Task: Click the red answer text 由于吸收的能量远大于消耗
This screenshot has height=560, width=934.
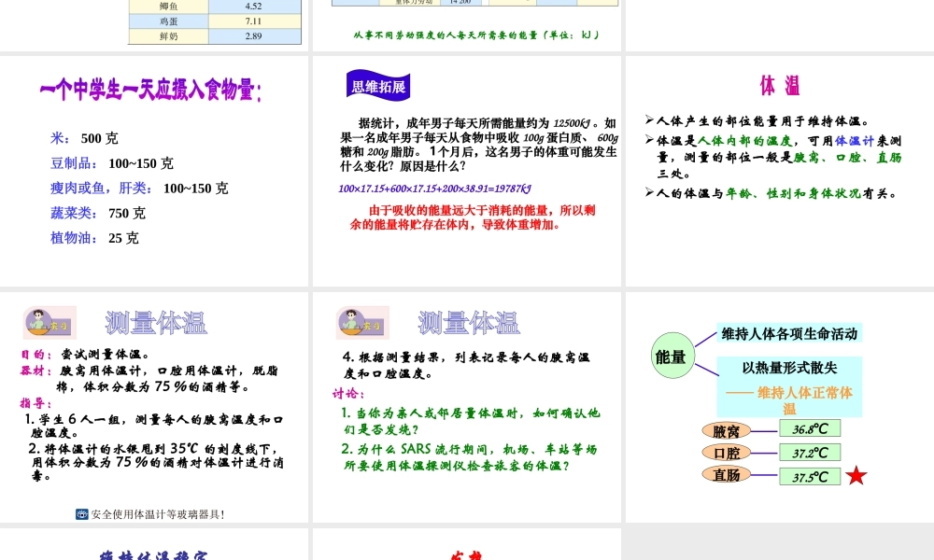Action: [473, 217]
